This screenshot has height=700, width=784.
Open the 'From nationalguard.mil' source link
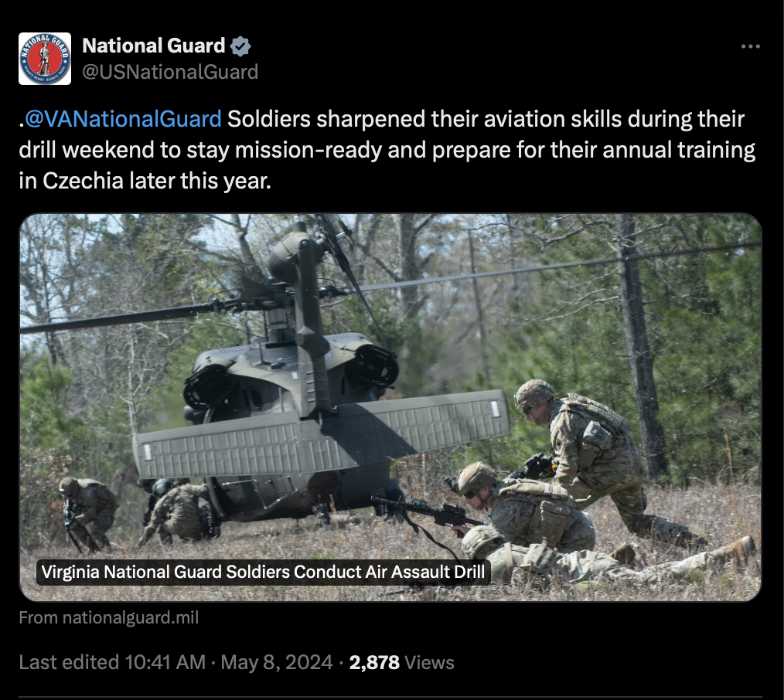click(x=108, y=617)
